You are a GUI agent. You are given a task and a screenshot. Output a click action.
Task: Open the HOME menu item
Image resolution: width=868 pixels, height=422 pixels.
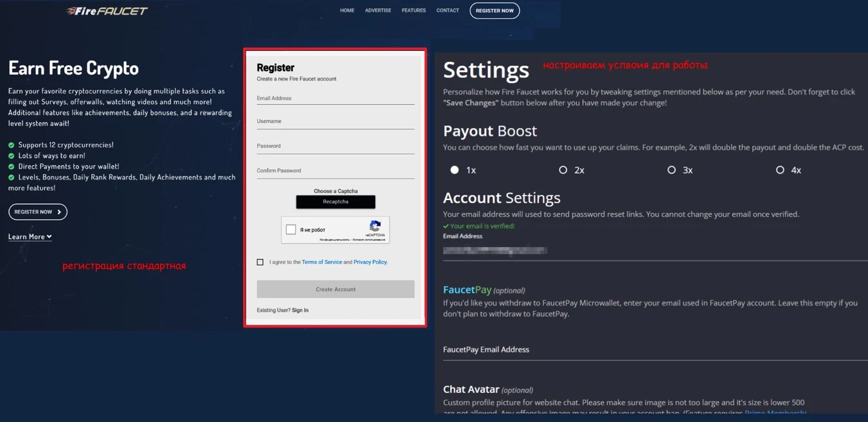[347, 10]
